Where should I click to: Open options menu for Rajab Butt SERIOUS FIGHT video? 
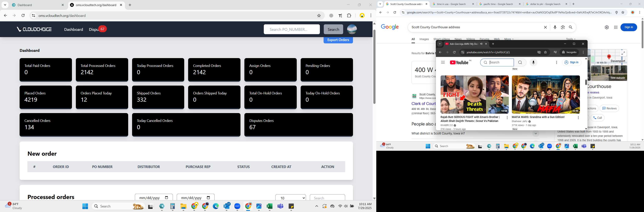pos(507,118)
